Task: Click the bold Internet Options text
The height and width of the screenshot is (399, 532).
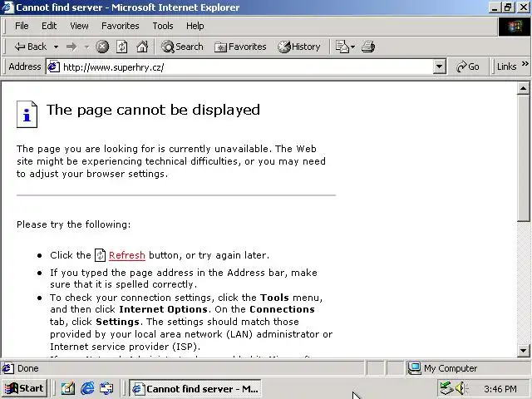Action: coord(163,309)
